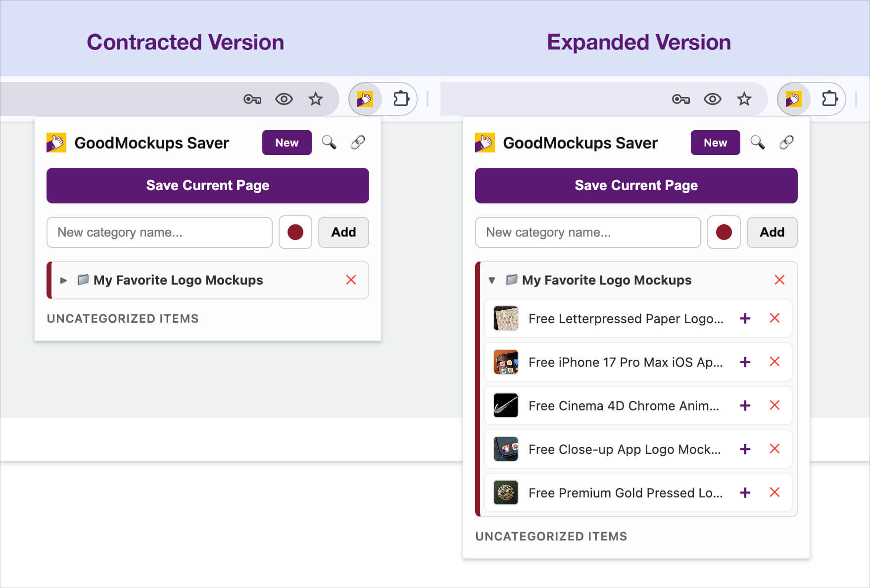
Task: Click New button in expanded popup
Action: click(x=716, y=143)
